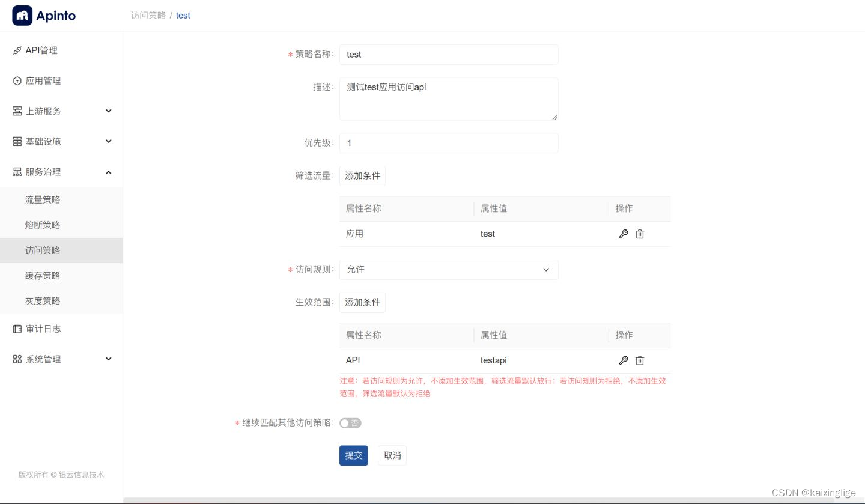
Task: Click the 基础设施 sidebar icon
Action: tap(17, 142)
